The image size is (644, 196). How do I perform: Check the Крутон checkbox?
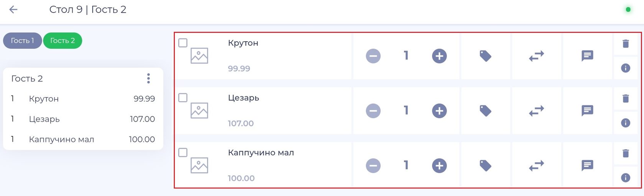(x=183, y=43)
